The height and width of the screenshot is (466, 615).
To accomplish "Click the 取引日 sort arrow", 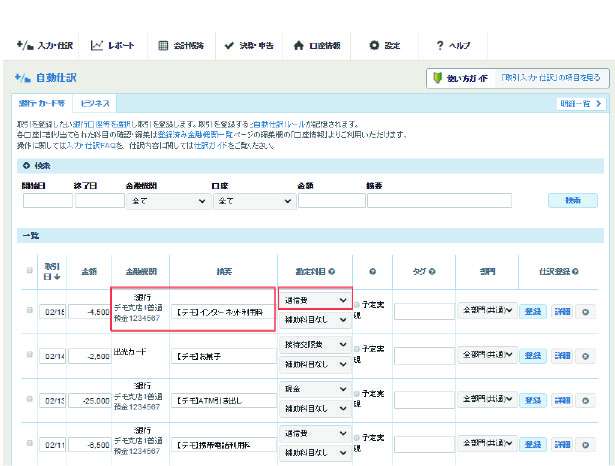I will [57, 277].
